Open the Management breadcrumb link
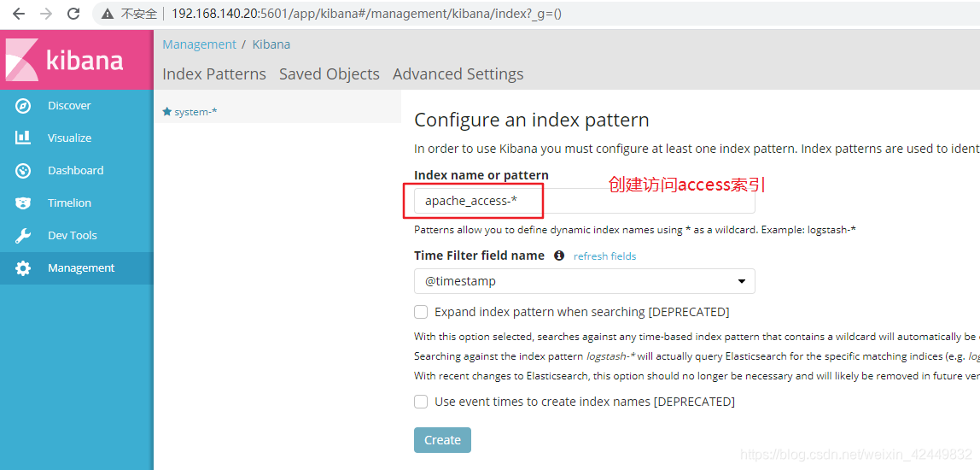The width and height of the screenshot is (980, 470). pos(200,44)
